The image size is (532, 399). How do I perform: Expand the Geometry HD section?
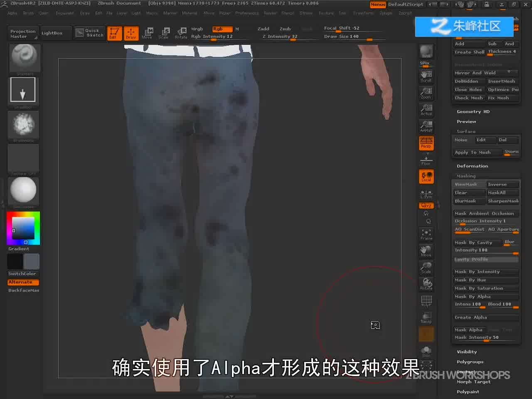click(473, 112)
